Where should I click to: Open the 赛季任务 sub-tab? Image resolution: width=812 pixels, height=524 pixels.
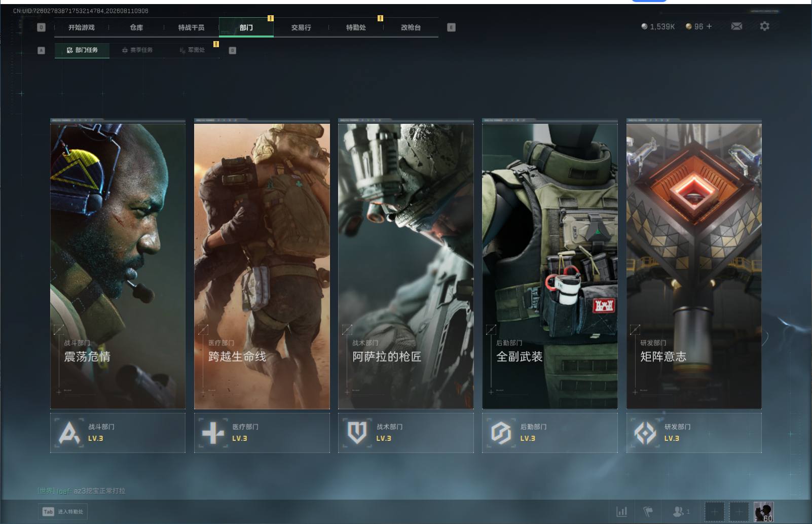click(x=137, y=50)
